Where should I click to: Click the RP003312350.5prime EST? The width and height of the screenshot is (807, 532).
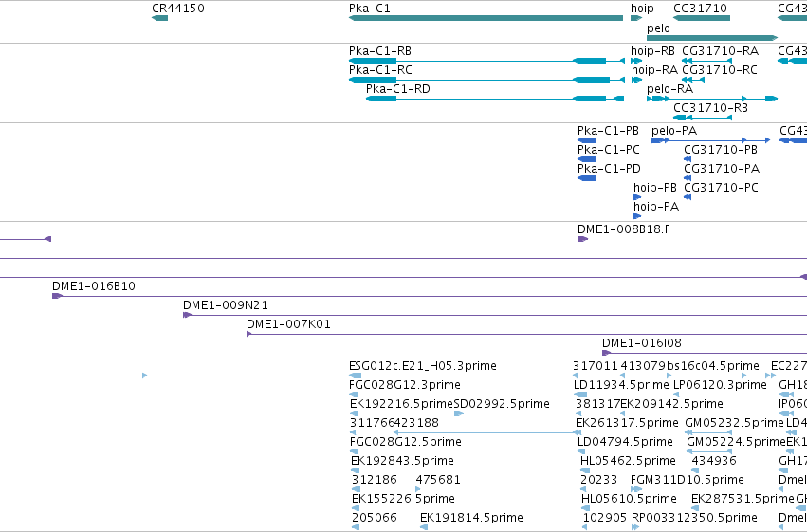pyautogui.click(x=635, y=528)
